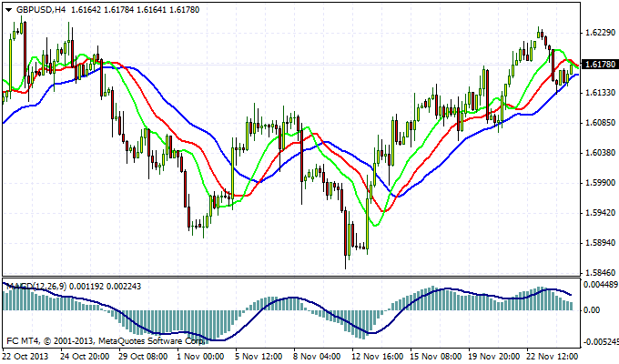Click the 1.58940 price axis label

(599, 243)
